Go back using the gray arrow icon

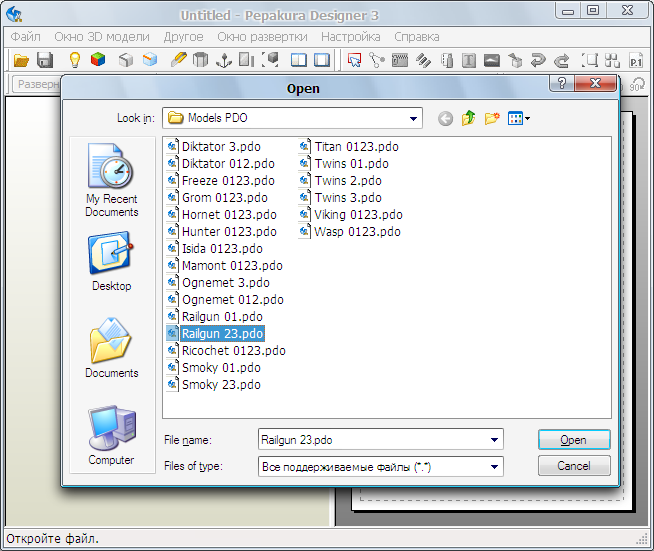445,119
